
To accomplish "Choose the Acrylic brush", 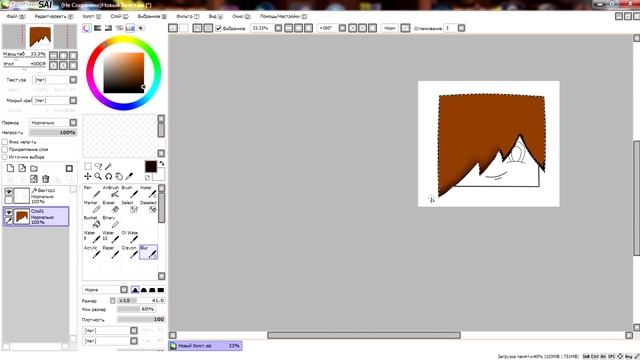I will pos(93,252).
